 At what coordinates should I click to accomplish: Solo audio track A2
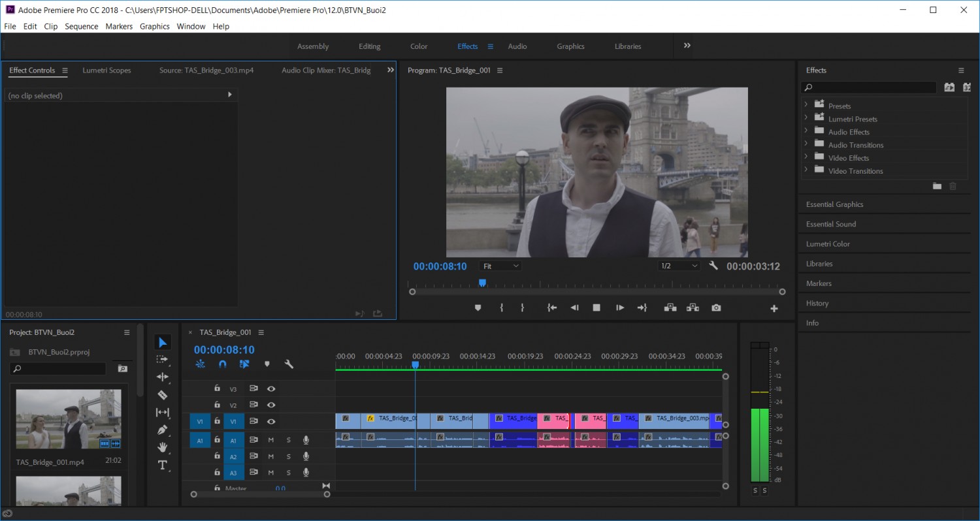288,456
